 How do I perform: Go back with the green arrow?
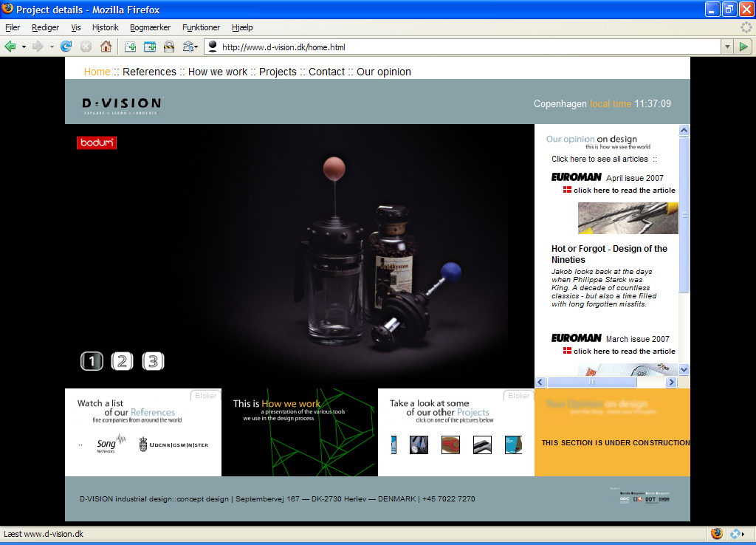(10, 47)
